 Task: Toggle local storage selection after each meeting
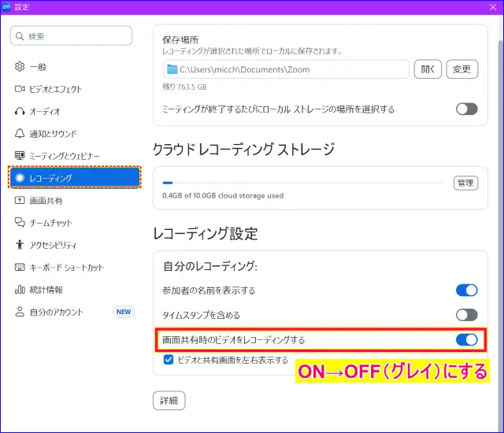coord(466,109)
